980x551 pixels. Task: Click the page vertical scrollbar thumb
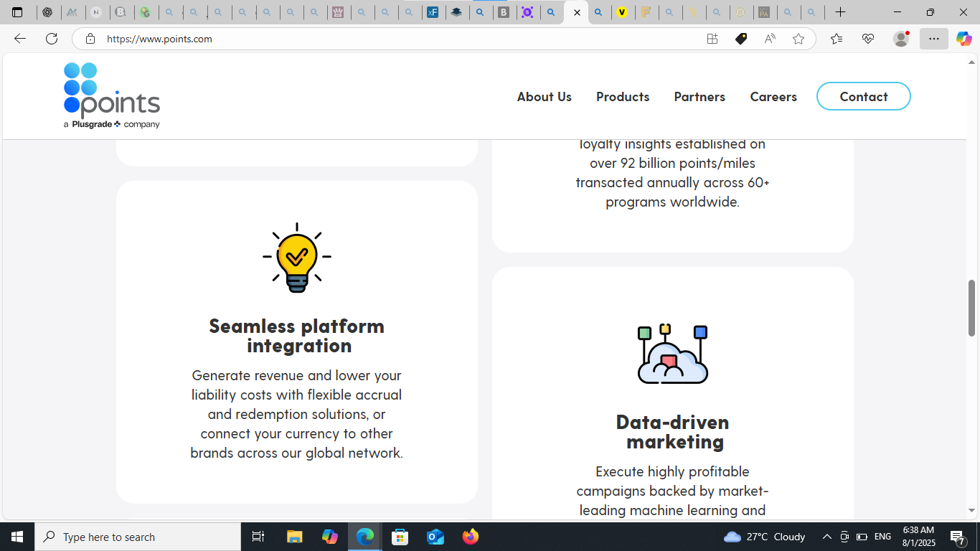(972, 308)
